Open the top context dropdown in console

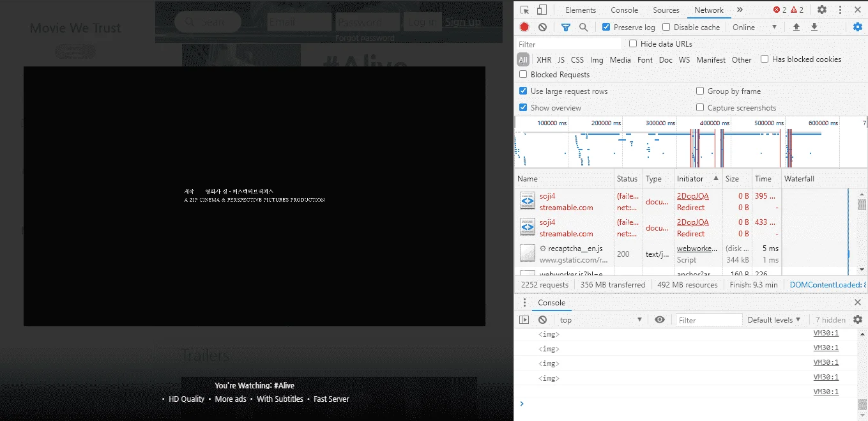pyautogui.click(x=600, y=319)
